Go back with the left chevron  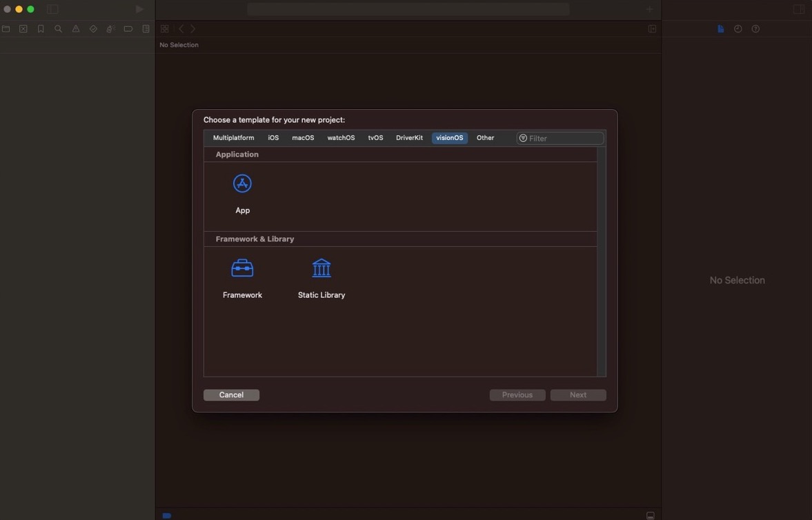click(181, 29)
